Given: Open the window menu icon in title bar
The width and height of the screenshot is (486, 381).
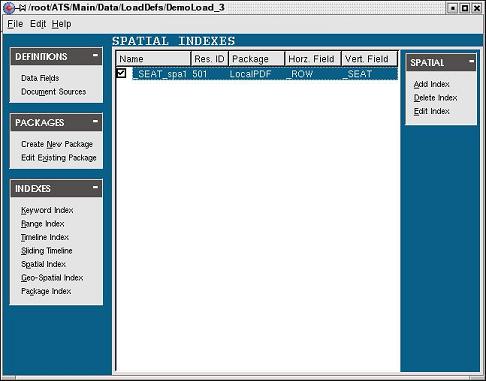Looking at the screenshot, I should click(9, 8).
